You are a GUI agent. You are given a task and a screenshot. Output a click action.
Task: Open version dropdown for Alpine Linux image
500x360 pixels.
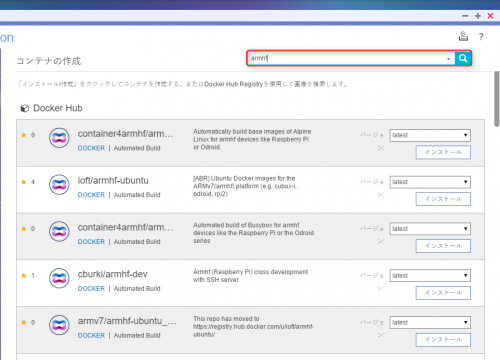click(x=430, y=135)
